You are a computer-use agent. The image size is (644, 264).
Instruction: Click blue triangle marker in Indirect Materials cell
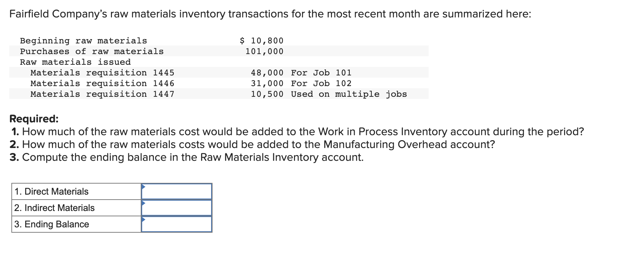point(143,203)
